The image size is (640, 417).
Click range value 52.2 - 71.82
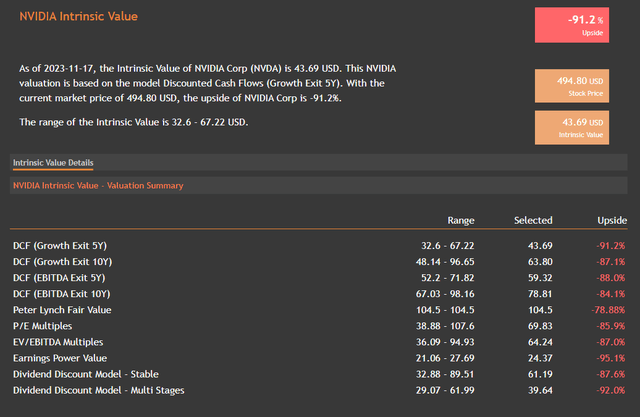[448, 278]
